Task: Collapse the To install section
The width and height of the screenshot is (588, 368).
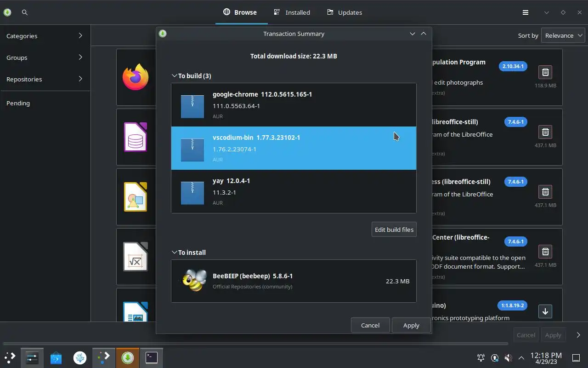Action: (x=175, y=253)
